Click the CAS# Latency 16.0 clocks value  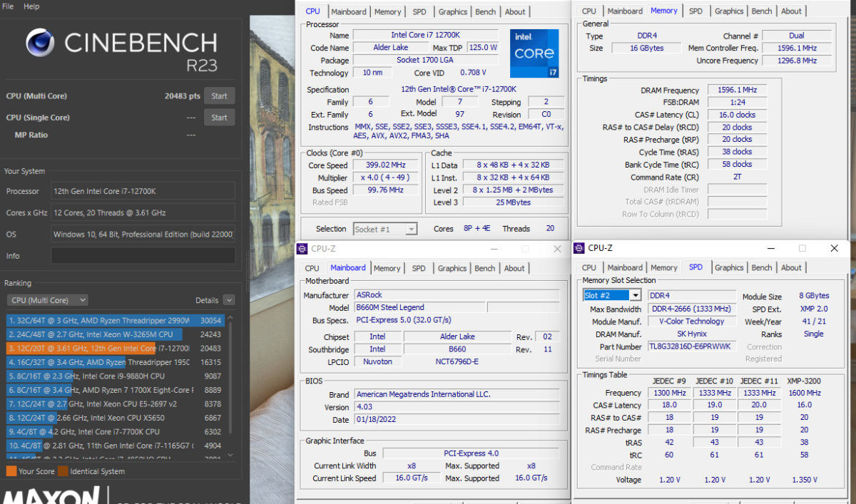click(x=736, y=115)
